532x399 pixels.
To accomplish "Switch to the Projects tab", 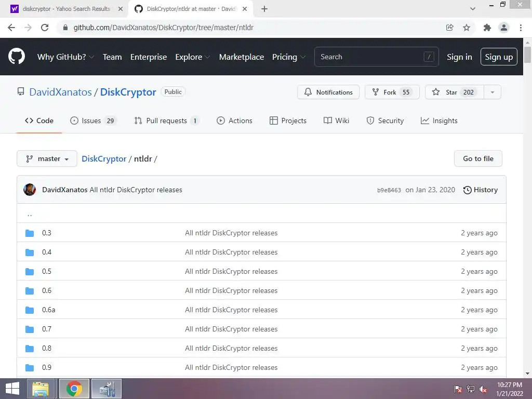I will pos(288,121).
